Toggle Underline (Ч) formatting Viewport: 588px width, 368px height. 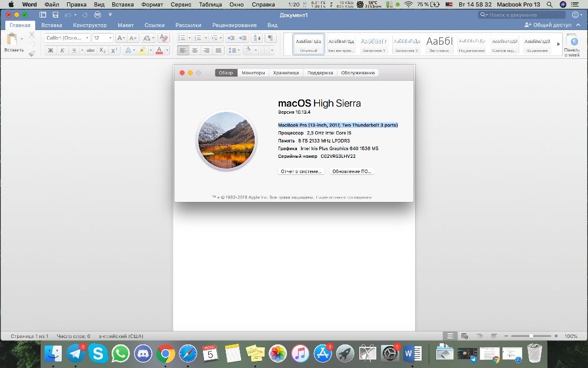pyautogui.click(x=74, y=50)
